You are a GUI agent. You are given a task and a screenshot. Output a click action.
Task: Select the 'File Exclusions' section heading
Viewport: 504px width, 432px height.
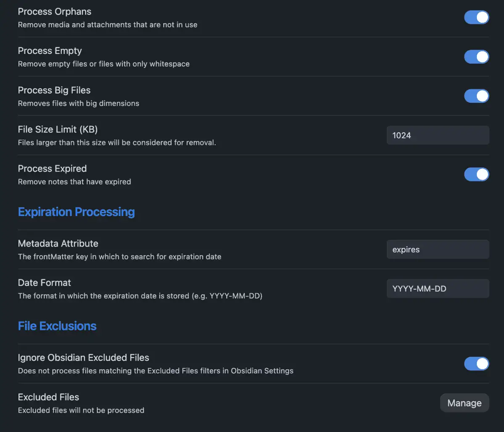(57, 326)
